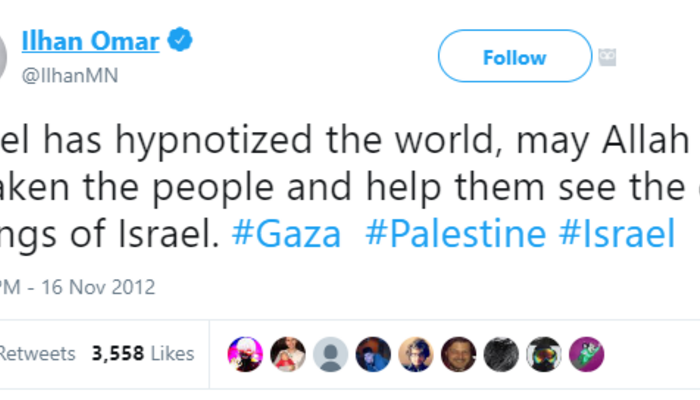Click the small gray icon beside Follow
Viewport: 700px width, 400px height.
pyautogui.click(x=606, y=58)
